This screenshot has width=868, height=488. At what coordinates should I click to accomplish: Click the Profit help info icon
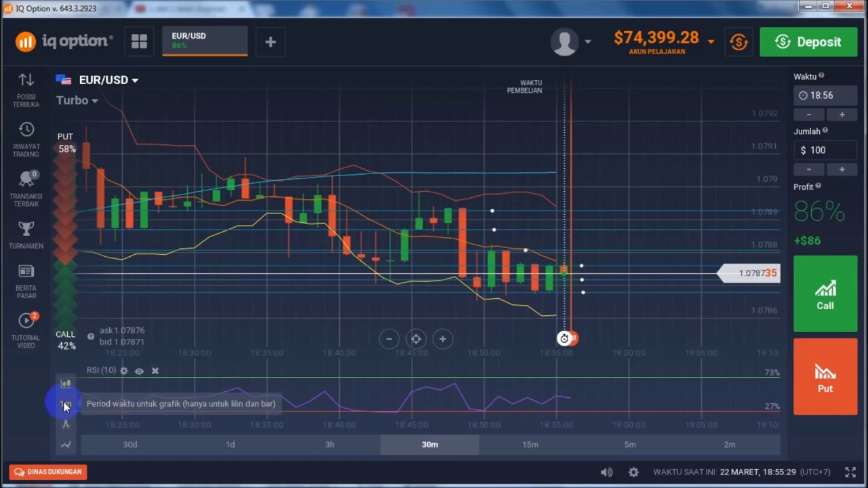[x=818, y=186]
